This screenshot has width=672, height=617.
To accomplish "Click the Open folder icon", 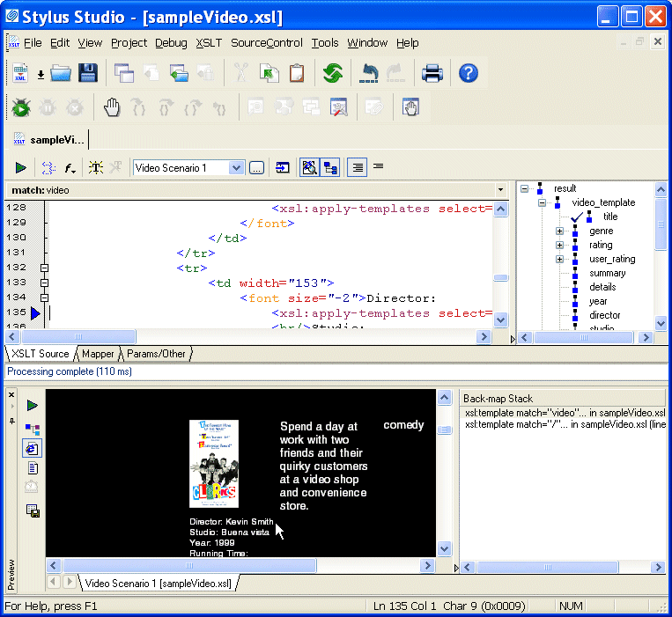I will click(x=61, y=73).
